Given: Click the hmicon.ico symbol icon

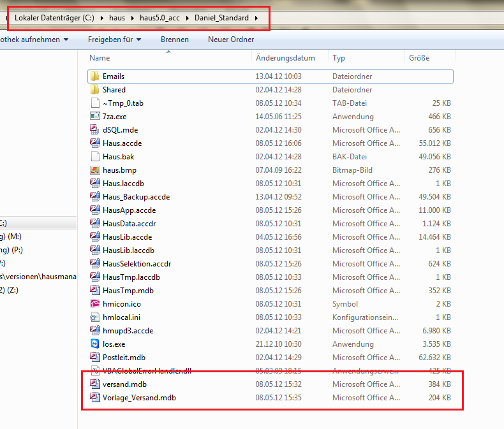Looking at the screenshot, I should point(95,304).
